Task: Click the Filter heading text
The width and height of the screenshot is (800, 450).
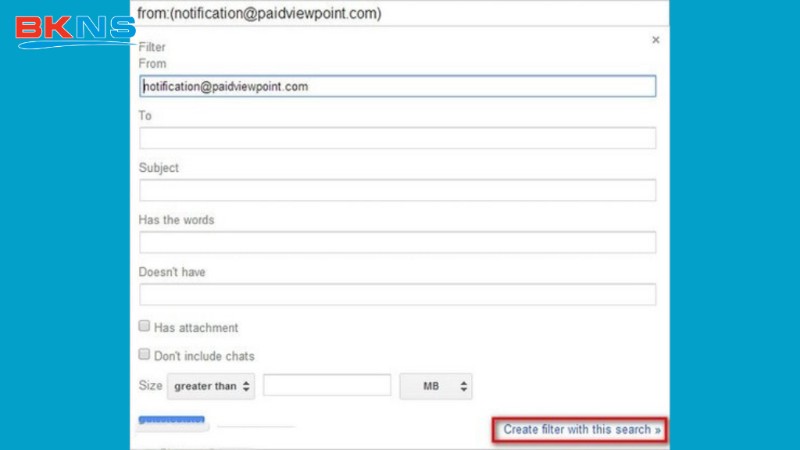Action: 152,47
